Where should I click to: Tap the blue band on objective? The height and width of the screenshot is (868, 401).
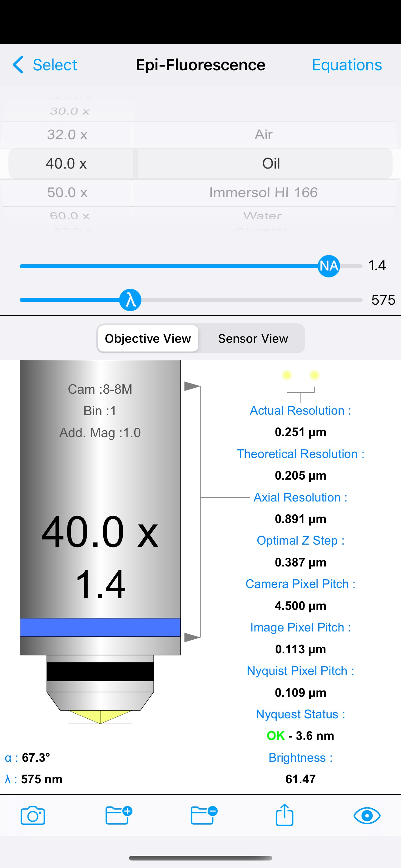click(x=100, y=627)
